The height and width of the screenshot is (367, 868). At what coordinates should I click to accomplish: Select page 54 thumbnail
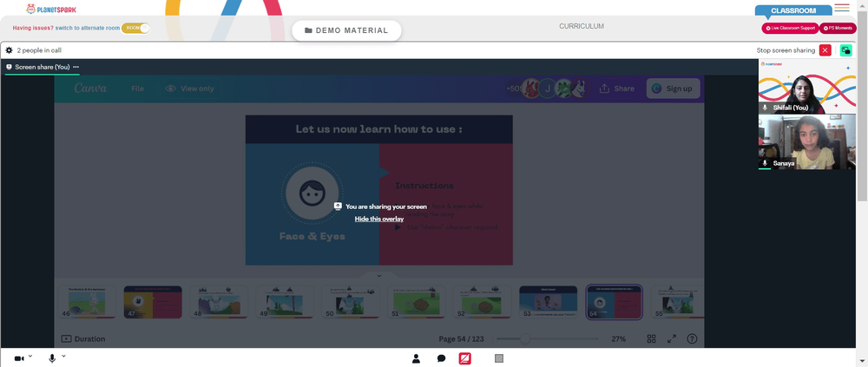614,302
